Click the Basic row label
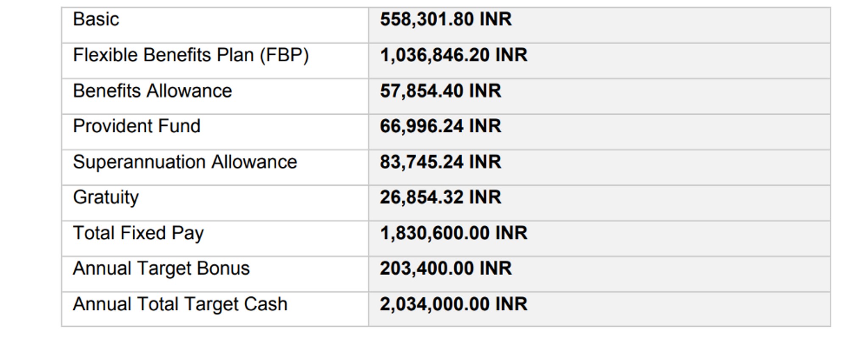This screenshot has height=338, width=868. tap(96, 19)
